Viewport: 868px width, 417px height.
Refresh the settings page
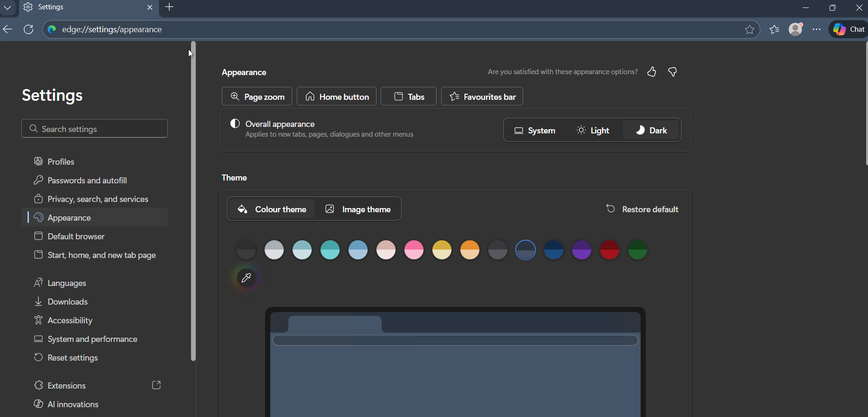pyautogui.click(x=28, y=29)
